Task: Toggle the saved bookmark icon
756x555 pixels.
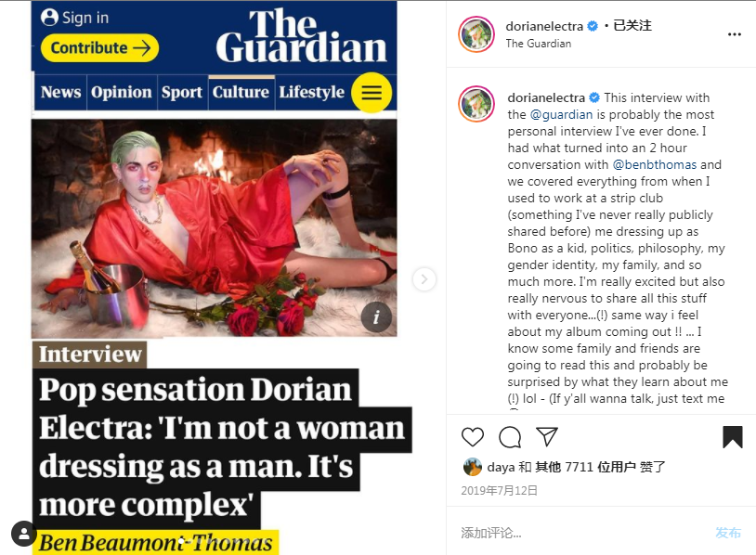Action: tap(733, 437)
